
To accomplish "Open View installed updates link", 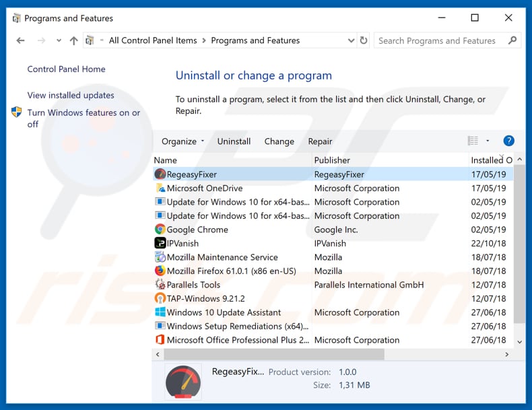I will click(71, 96).
